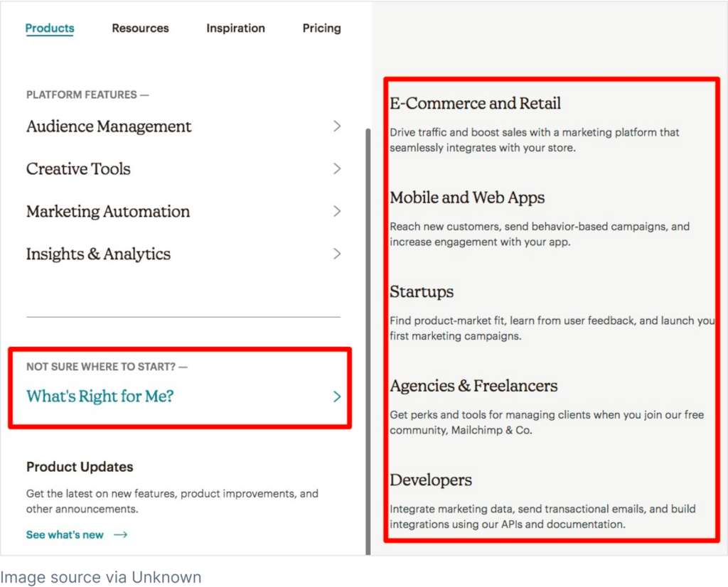This screenshot has height=587, width=728.
Task: Select the Inspiration navigation item
Action: click(235, 28)
